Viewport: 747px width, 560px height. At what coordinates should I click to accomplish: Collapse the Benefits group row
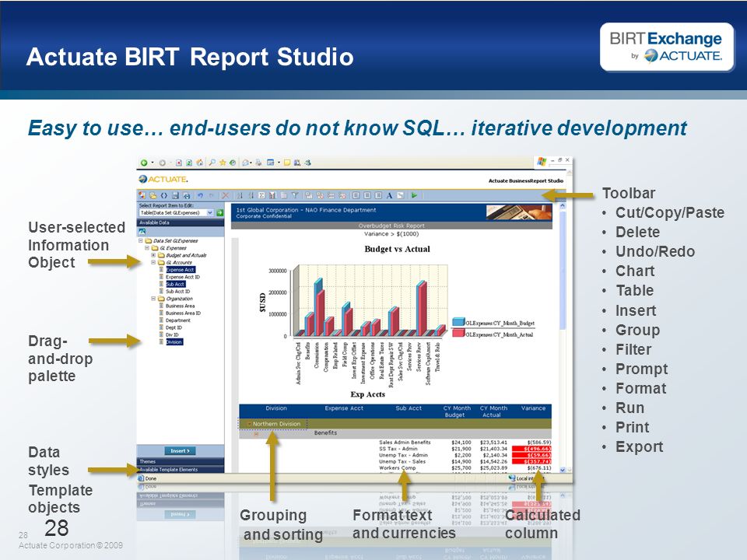click(256, 434)
